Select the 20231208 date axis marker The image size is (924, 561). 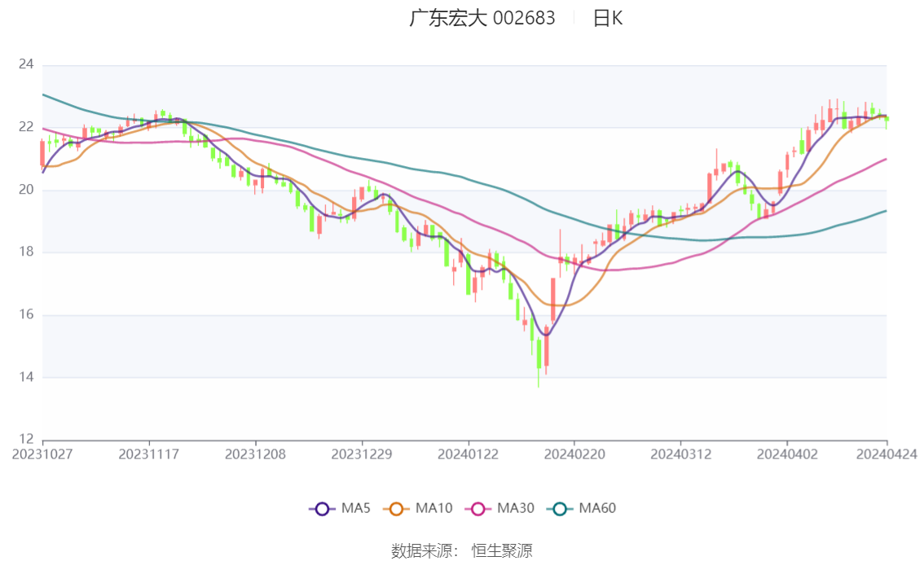click(x=255, y=454)
